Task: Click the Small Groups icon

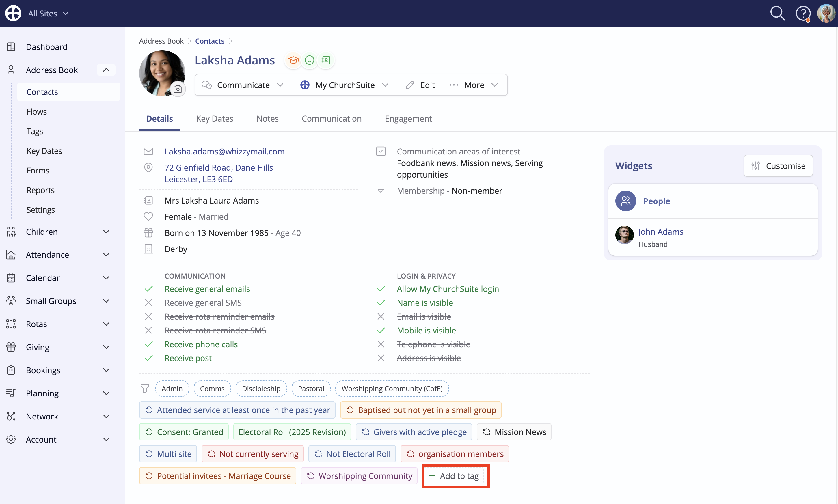Action: click(x=11, y=301)
